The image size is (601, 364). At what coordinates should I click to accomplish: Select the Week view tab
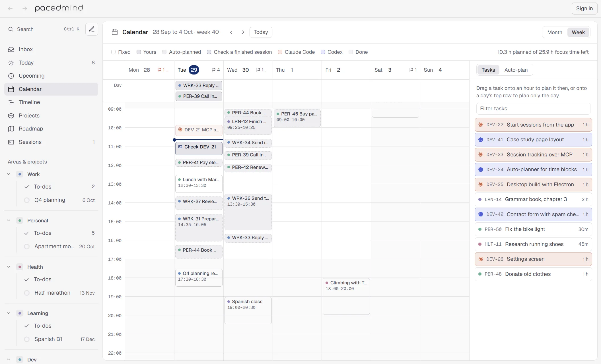click(x=578, y=32)
